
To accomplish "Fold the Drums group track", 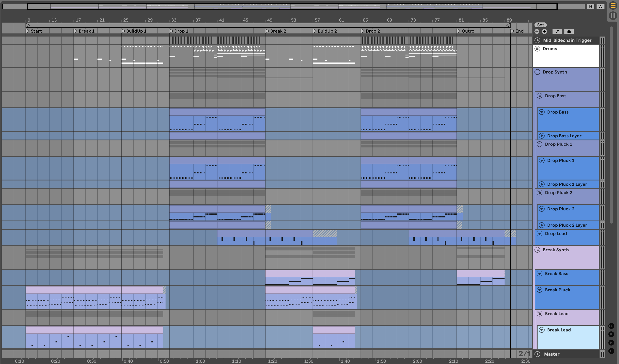I will tap(538, 49).
